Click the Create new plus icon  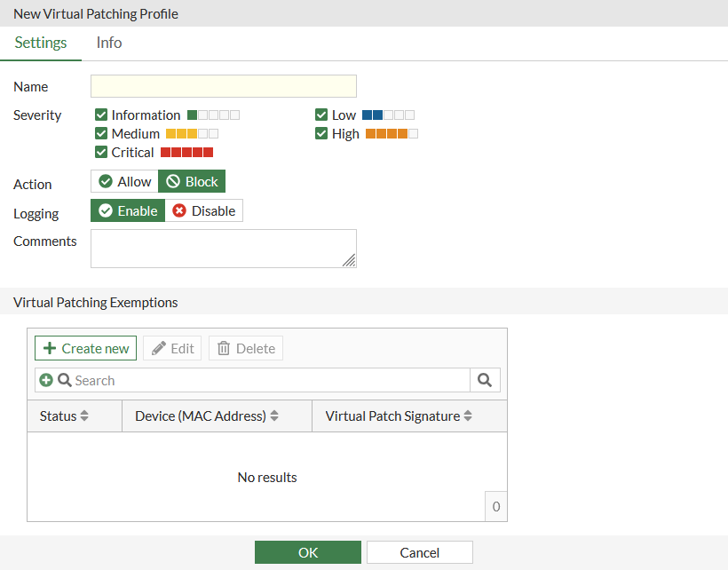coord(50,348)
